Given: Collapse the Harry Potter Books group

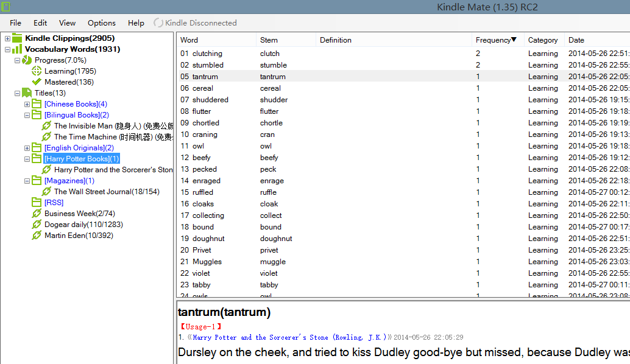Looking at the screenshot, I should pyautogui.click(x=27, y=159).
